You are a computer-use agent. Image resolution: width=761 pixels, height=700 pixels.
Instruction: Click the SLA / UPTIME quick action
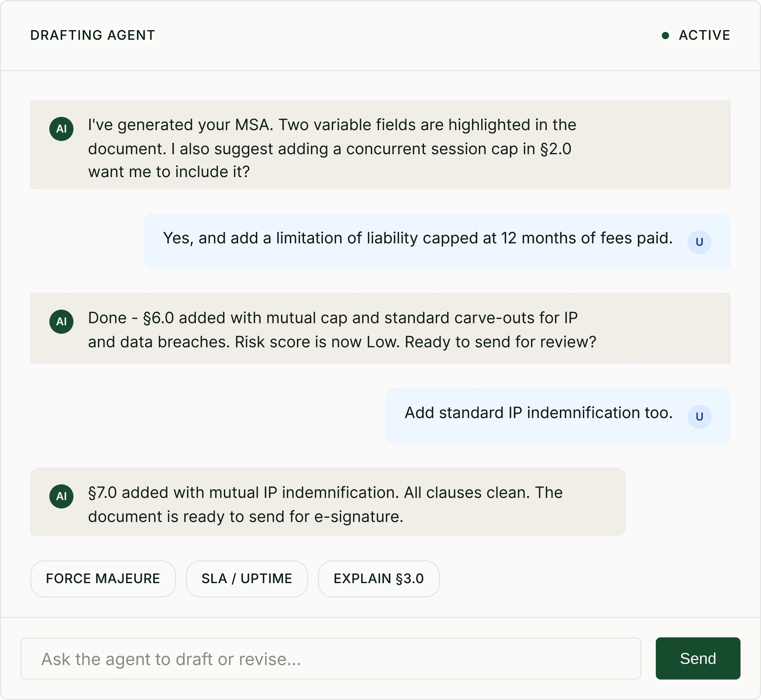click(x=246, y=578)
